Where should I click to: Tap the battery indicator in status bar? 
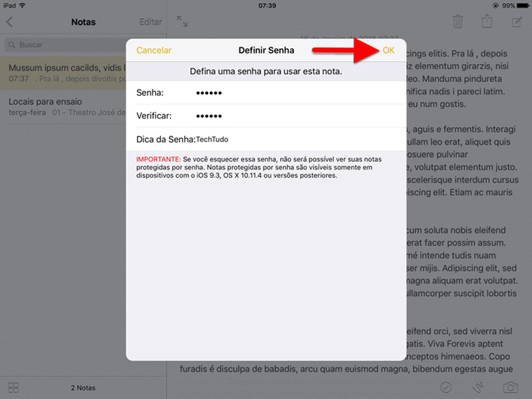click(522, 5)
